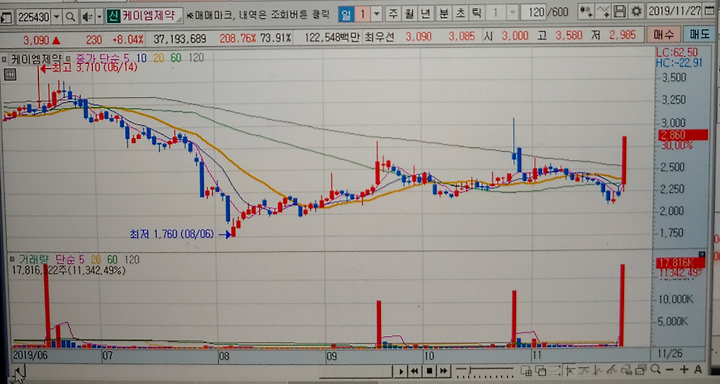Screen dimensions: 720x384
Task: Click the stock name 케이엠제약
Action: tap(149, 16)
